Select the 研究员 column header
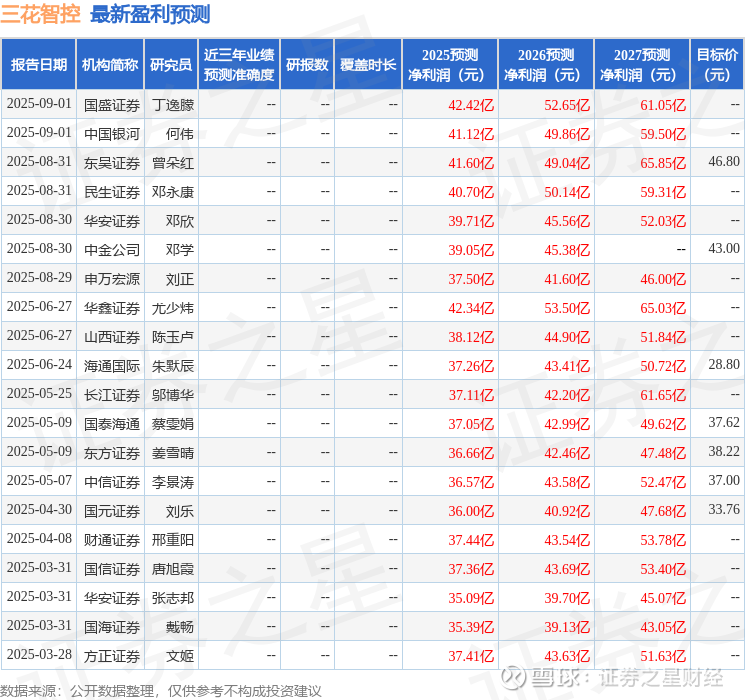This screenshot has height=700, width=745. (171, 65)
